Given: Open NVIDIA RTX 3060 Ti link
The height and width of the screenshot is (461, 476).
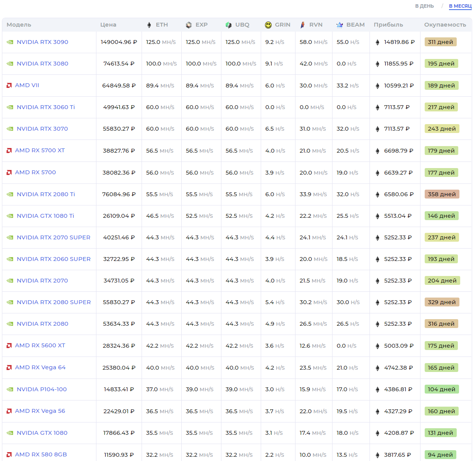Looking at the screenshot, I should pos(46,107).
